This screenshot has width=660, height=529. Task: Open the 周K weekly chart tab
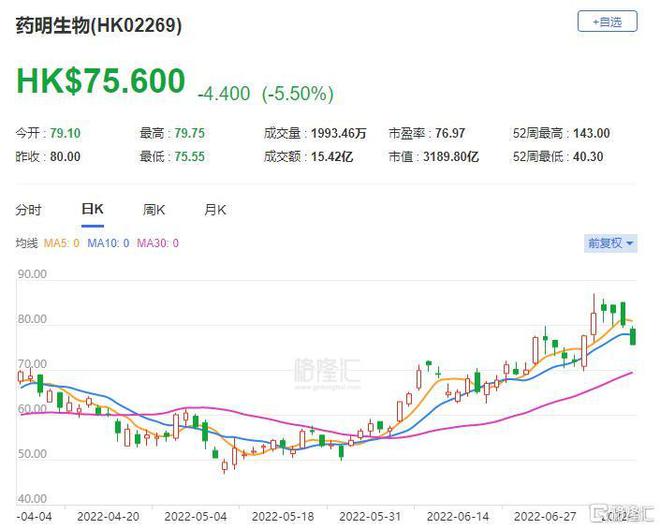coord(154,210)
